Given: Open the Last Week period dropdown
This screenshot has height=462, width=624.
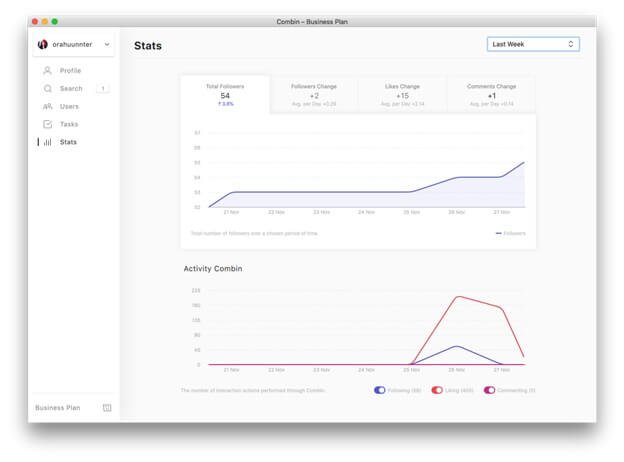Looking at the screenshot, I should 533,44.
